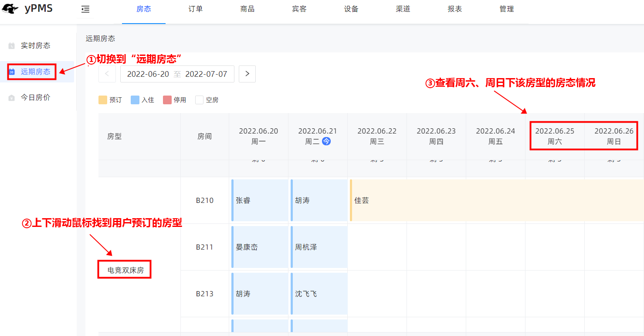Screen dimensions: 644x336
Task: Open the 佳芸 reservation bar
Action: pyautogui.click(x=497, y=200)
